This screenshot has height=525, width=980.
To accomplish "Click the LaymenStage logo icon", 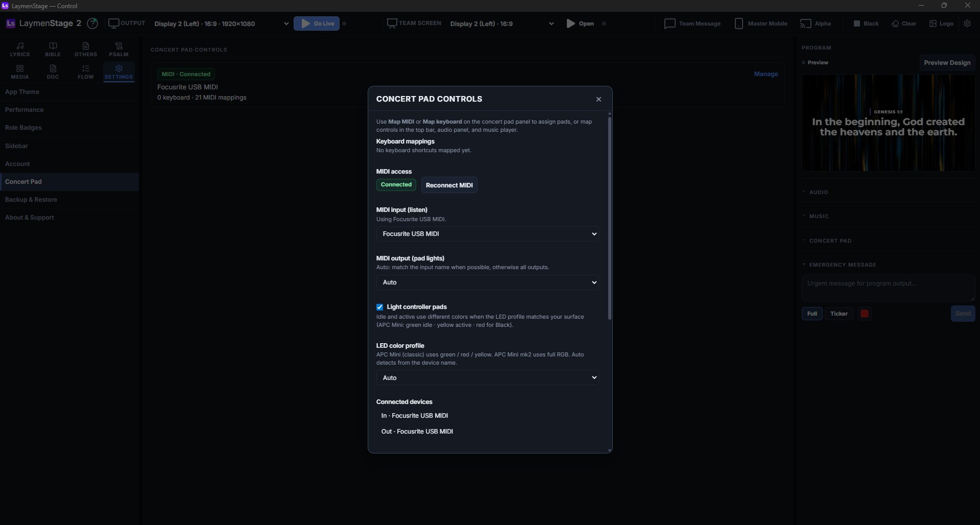I will point(11,23).
